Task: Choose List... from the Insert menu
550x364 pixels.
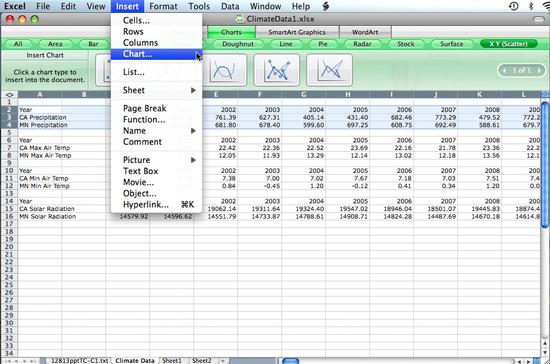Action: click(156, 72)
